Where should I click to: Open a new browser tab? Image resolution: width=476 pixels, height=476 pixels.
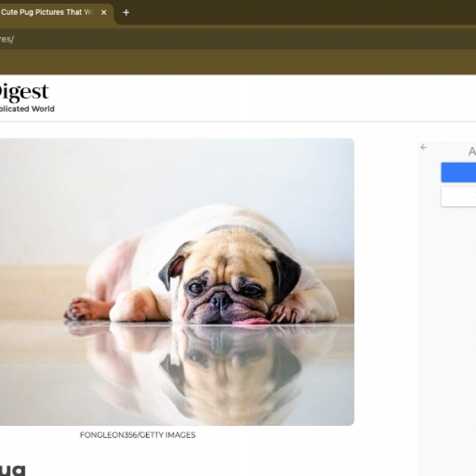click(126, 13)
